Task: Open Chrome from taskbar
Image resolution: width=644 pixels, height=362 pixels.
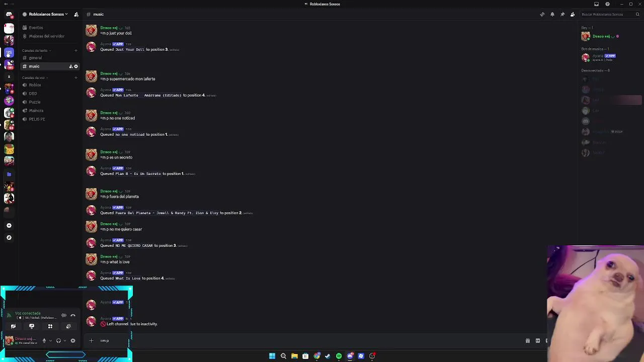Action: (x=316, y=356)
